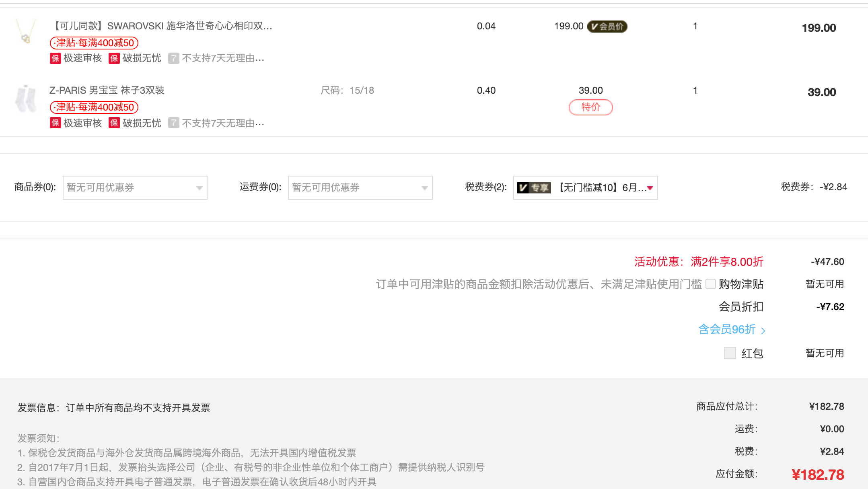Image resolution: width=868 pixels, height=489 pixels.
Task: Click 保 icon before 破损无忧 in Z-PARIS row
Action: click(x=114, y=123)
